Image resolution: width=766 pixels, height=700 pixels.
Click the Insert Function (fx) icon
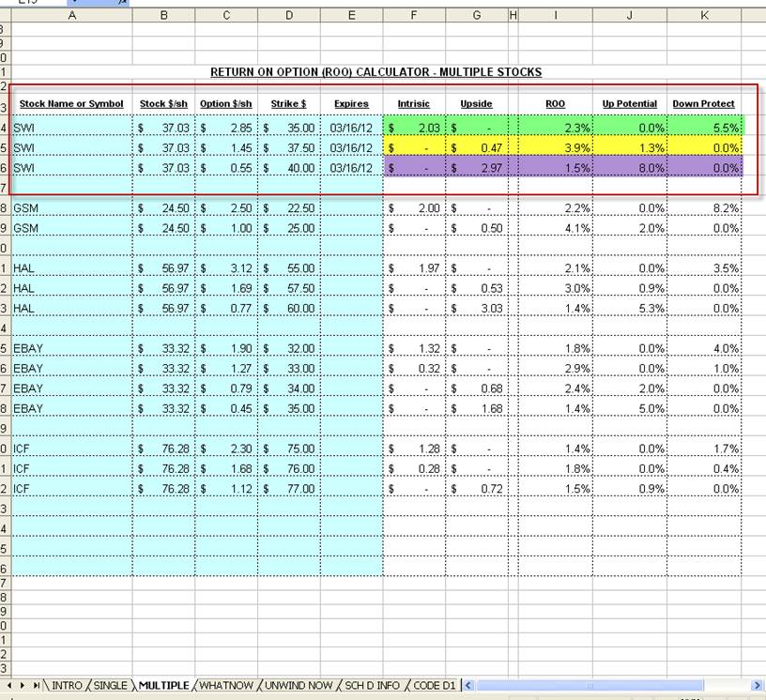pyautogui.click(x=123, y=4)
